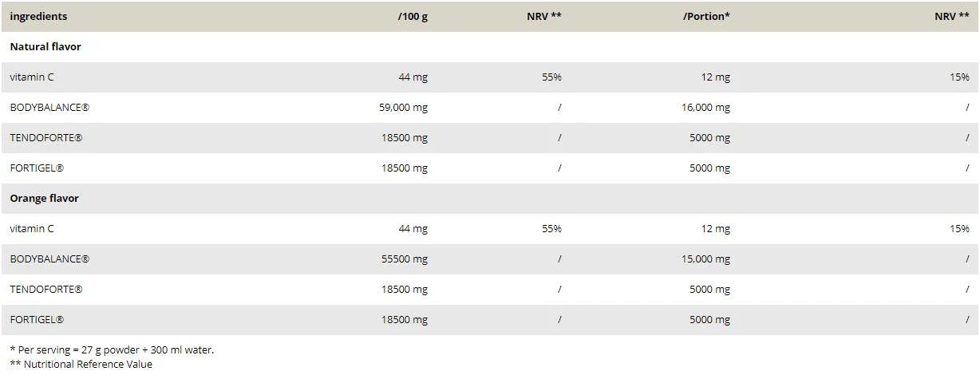
Task: Click "vitamin C" under Natural flavor
Action: tap(32, 77)
